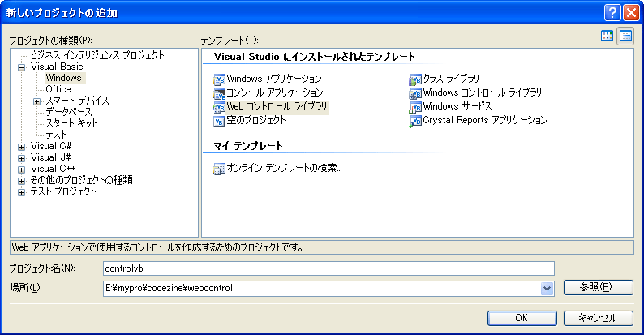This screenshot has height=335, width=644.
Task: Open the 場所 location dropdown arrow
Action: click(x=547, y=289)
